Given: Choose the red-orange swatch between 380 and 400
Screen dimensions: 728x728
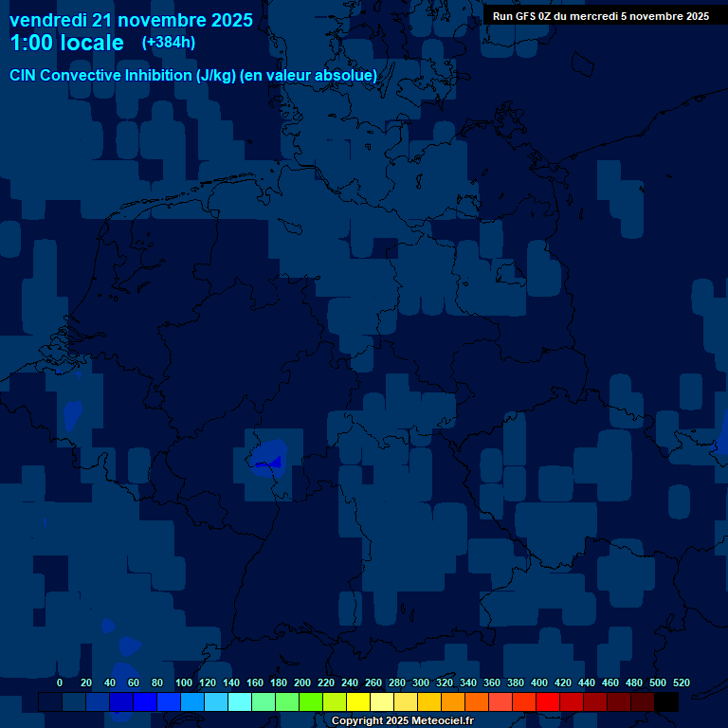Looking at the screenshot, I should 523,701.
